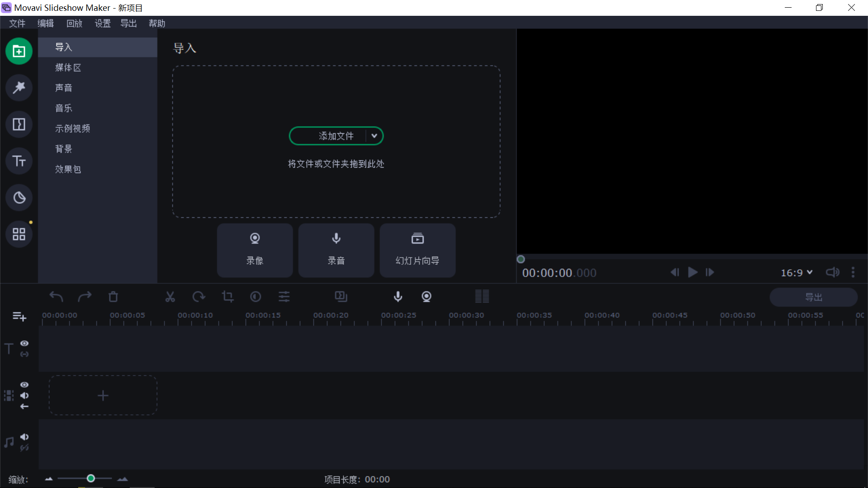The width and height of the screenshot is (868, 488).
Task: Click the audio track music note icon
Action: coord(9,442)
